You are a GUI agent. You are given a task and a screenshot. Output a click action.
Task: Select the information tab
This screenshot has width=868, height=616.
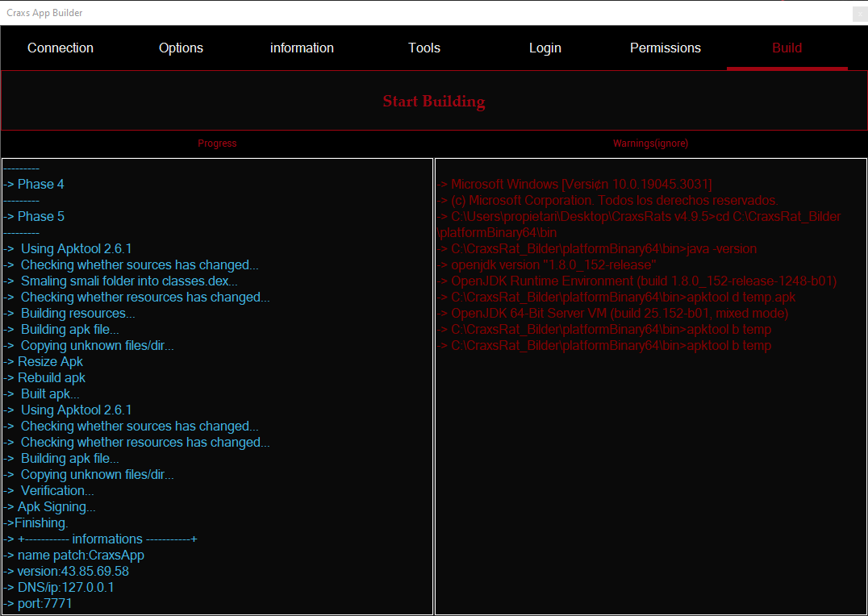[x=302, y=48]
